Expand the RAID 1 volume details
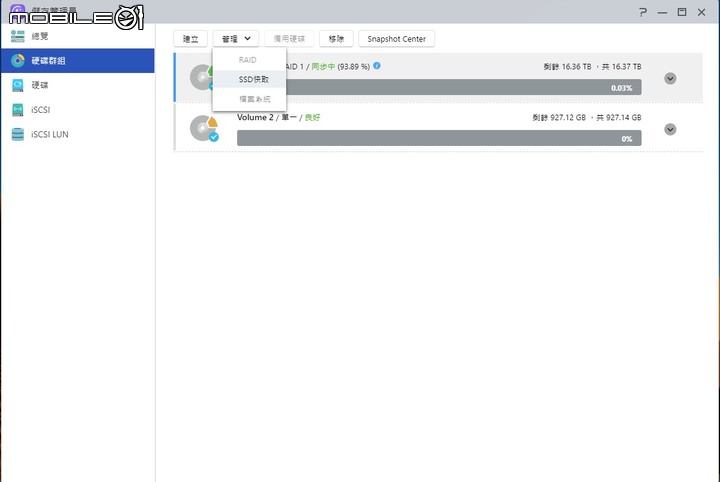This screenshot has width=720, height=482. tap(670, 78)
